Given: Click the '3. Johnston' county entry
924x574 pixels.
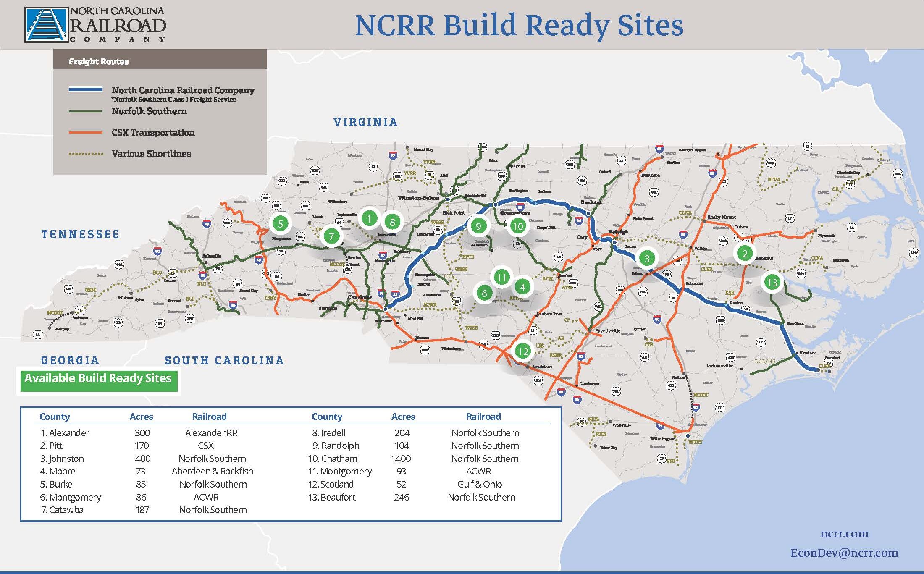Looking at the screenshot, I should pyautogui.click(x=62, y=459).
